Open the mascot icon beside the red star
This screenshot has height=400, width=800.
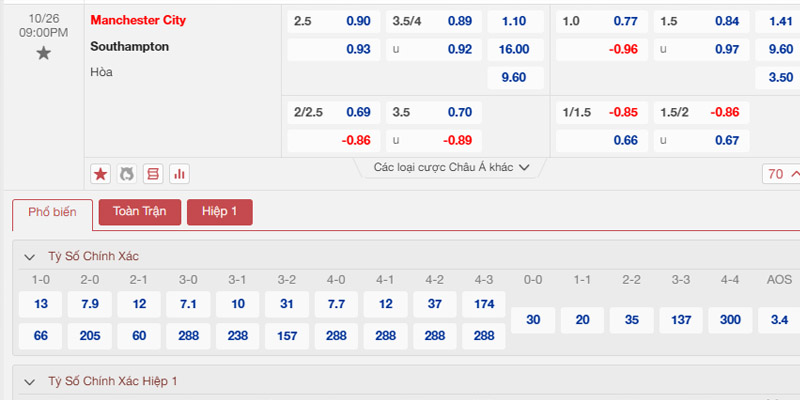[x=127, y=174]
